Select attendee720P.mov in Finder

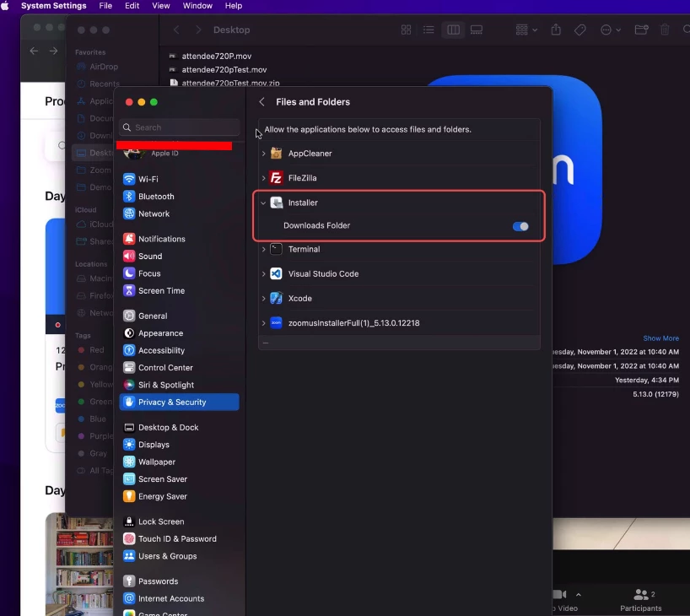pos(217,56)
